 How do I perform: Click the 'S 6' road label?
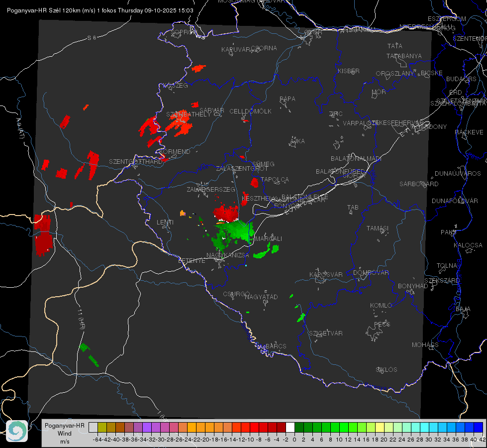pos(92,38)
